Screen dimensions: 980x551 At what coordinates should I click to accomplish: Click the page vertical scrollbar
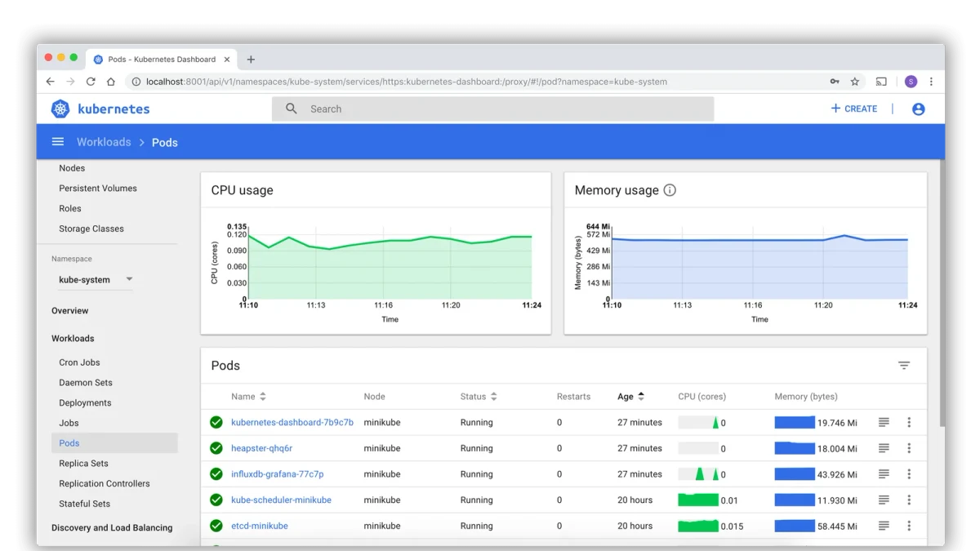click(942, 294)
